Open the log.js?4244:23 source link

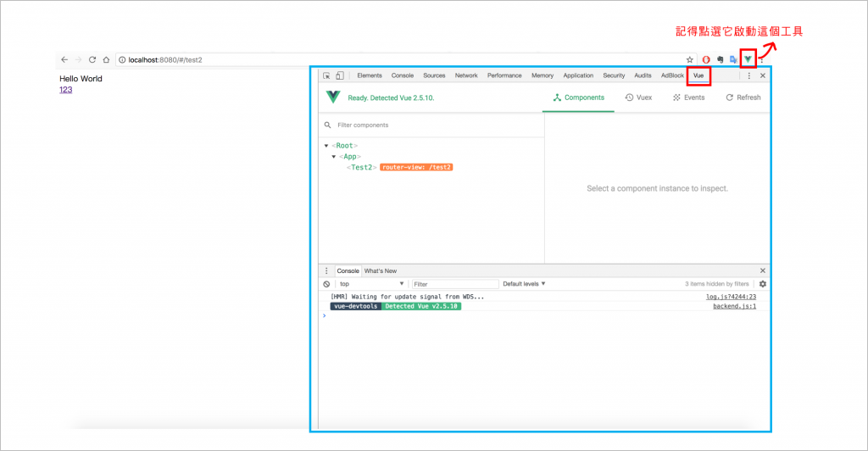[x=731, y=298]
